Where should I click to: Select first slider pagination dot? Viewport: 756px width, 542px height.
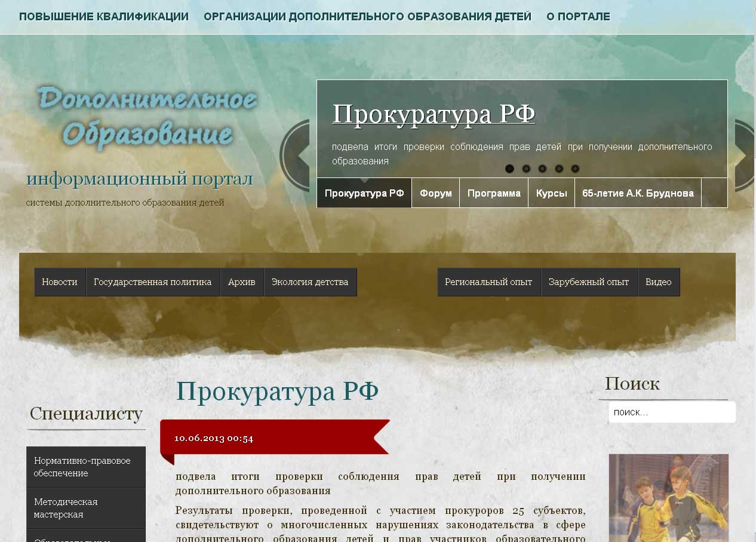pos(509,169)
